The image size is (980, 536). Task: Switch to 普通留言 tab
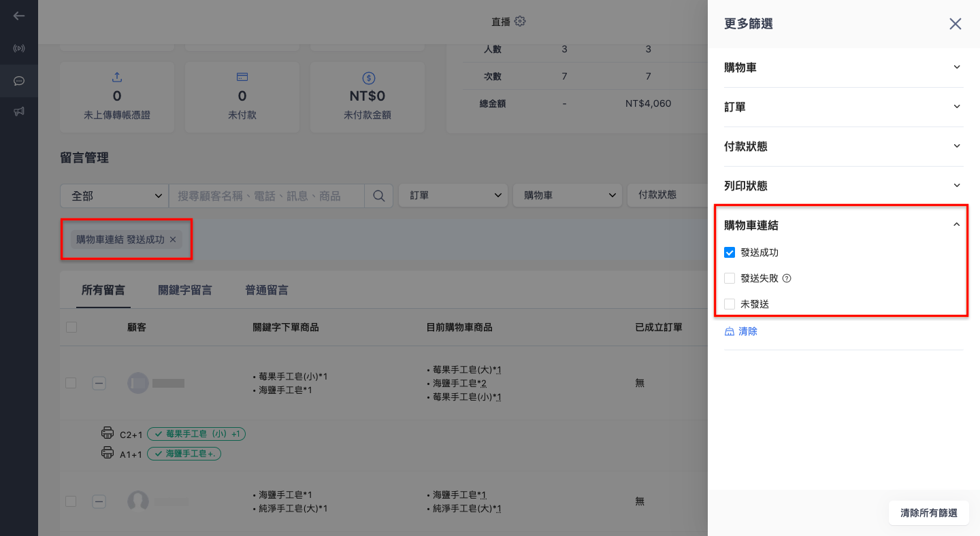267,290
